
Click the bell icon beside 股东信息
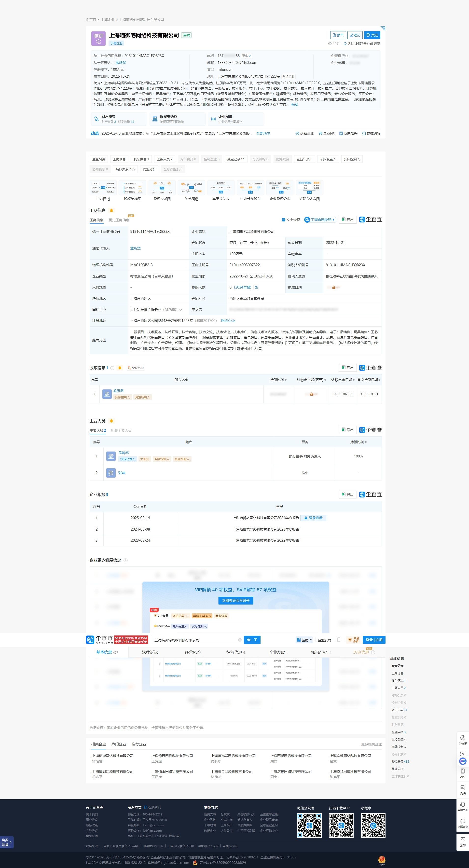click(x=120, y=368)
